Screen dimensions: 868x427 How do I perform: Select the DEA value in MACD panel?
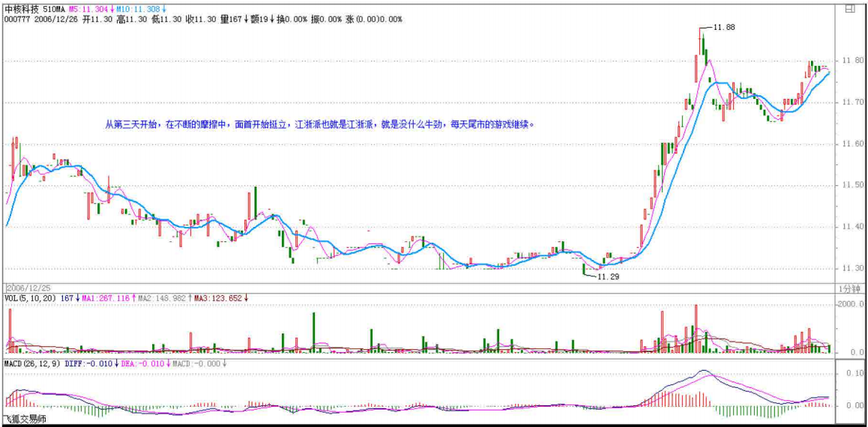(142, 363)
